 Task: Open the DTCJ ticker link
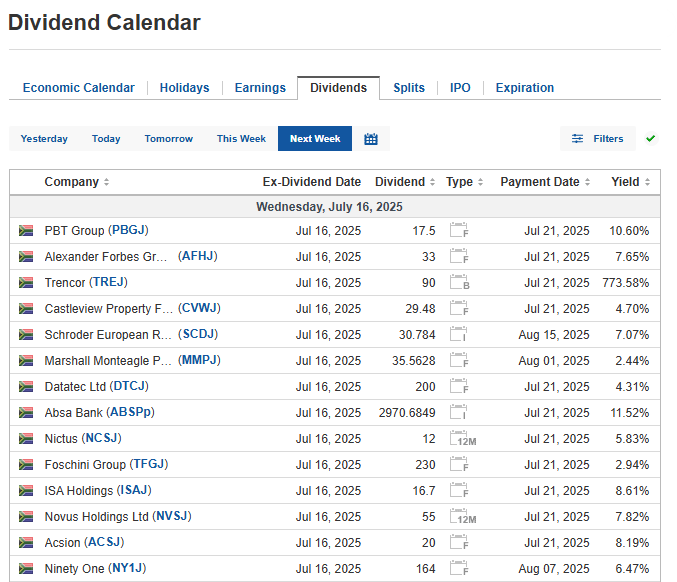pos(129,386)
